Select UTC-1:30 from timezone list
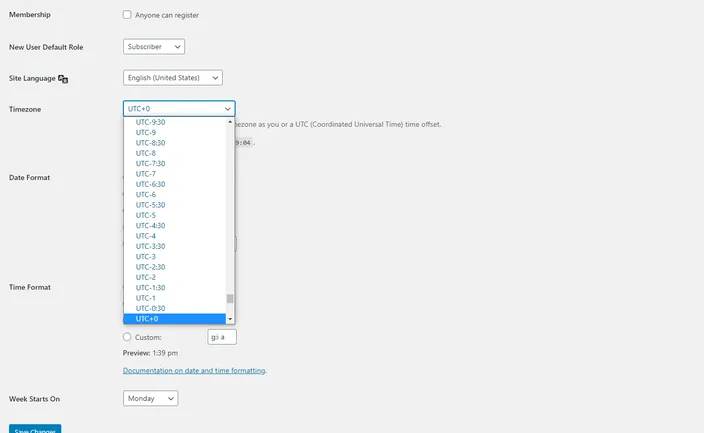The height and width of the screenshot is (433, 704). coord(175,287)
